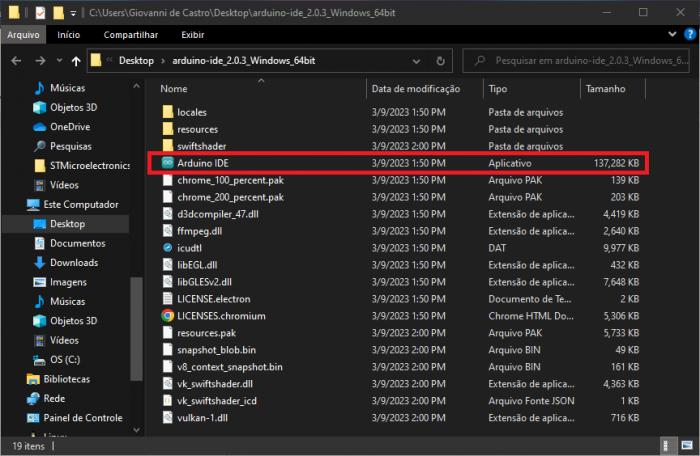This screenshot has width=700, height=456.
Task: Open the Arquivo menu
Action: [23, 35]
